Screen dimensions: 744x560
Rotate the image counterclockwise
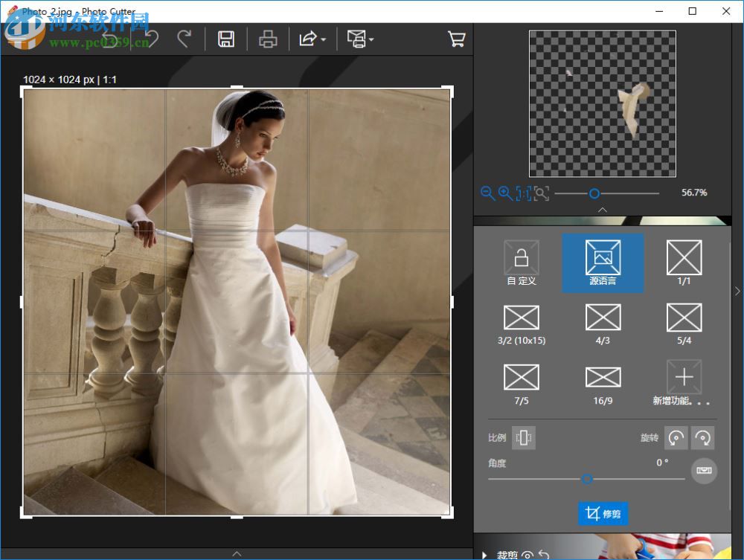click(x=676, y=438)
